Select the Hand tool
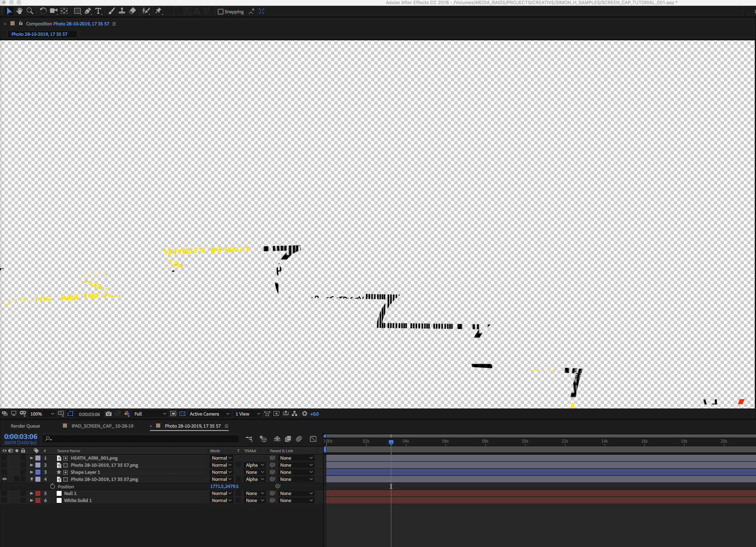Screen dimensions: 756x547 point(19,11)
